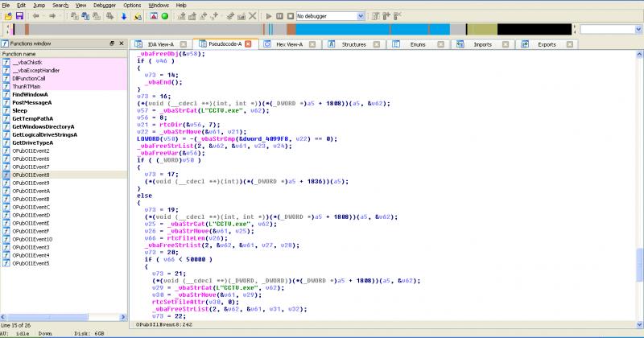Pause the process with the pause icon
Image resolution: width=644 pixels, height=338 pixels.
tap(279, 16)
